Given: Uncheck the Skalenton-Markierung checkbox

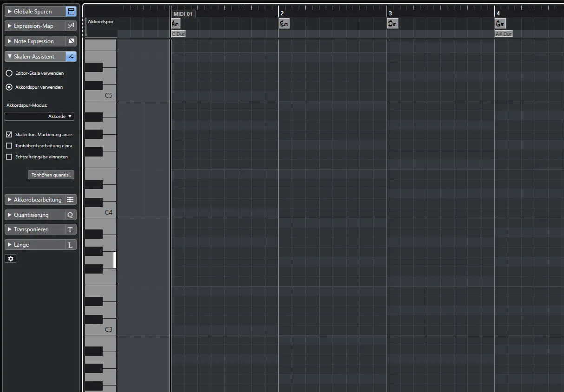Looking at the screenshot, I should tap(9, 135).
